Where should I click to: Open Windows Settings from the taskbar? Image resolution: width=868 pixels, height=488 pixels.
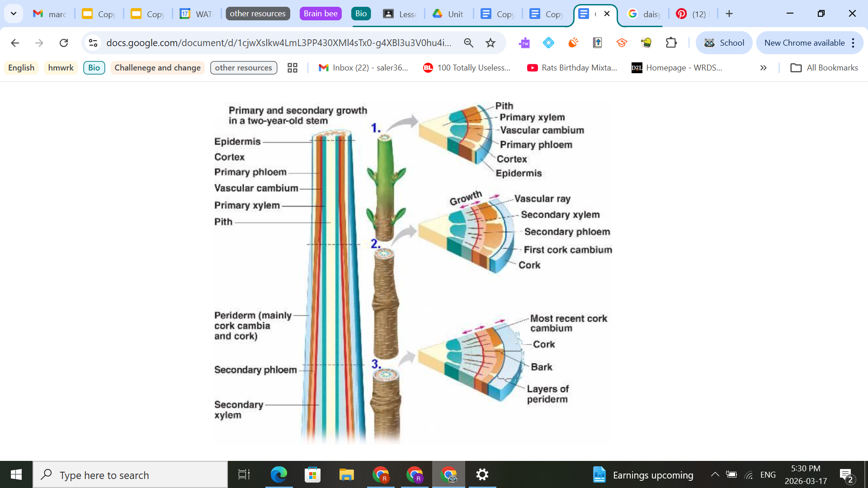482,474
